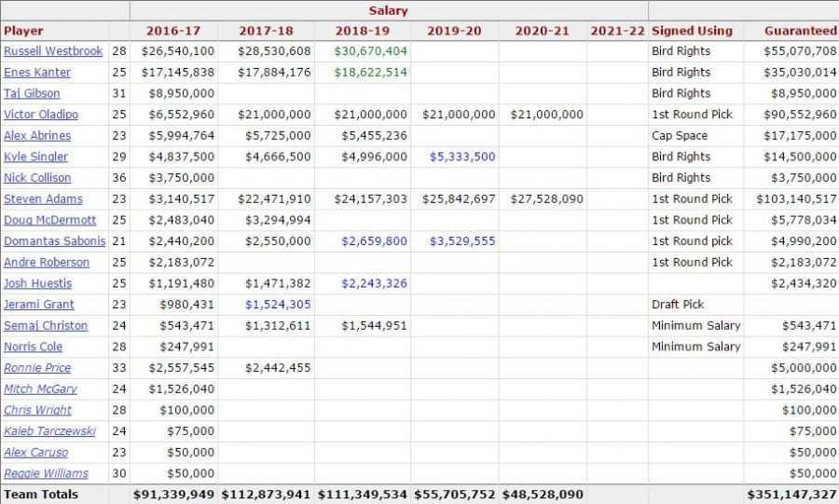Select Adams's $103,140,517 guaranteed amount
Viewport: 839px width, 504px height.
click(796, 198)
